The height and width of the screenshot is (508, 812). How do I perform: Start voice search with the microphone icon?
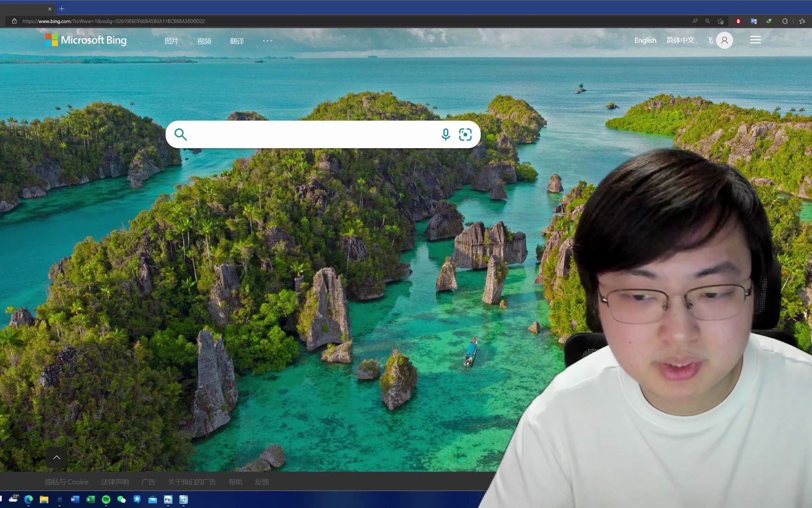(445, 135)
